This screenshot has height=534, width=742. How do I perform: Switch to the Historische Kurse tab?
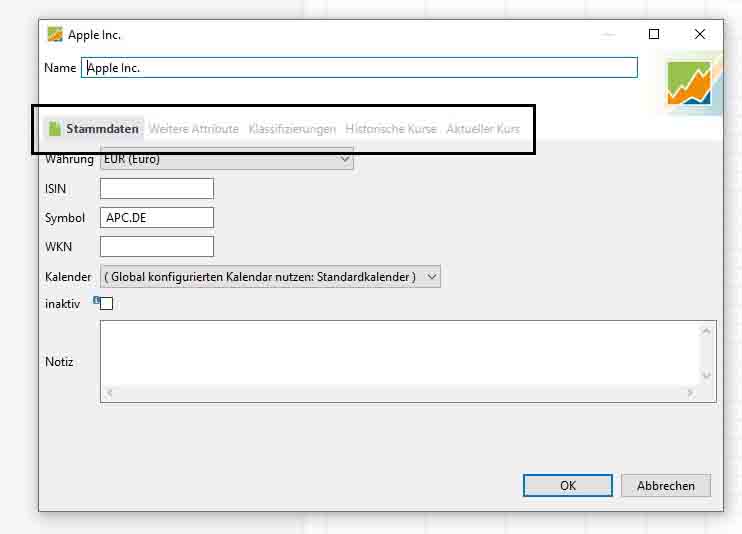pos(391,129)
